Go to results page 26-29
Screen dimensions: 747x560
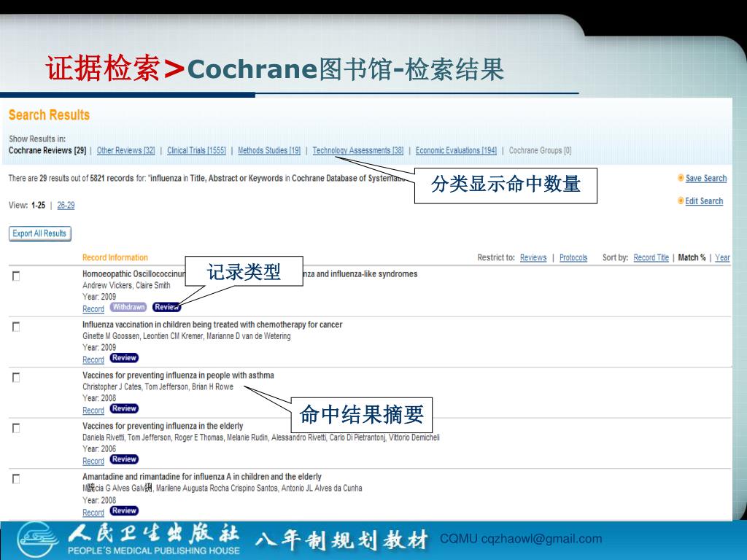click(66, 205)
